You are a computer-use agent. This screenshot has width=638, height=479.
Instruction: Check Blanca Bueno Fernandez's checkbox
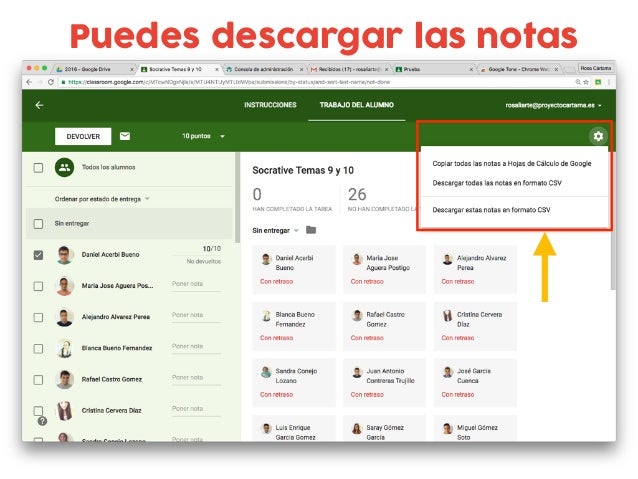(38, 348)
